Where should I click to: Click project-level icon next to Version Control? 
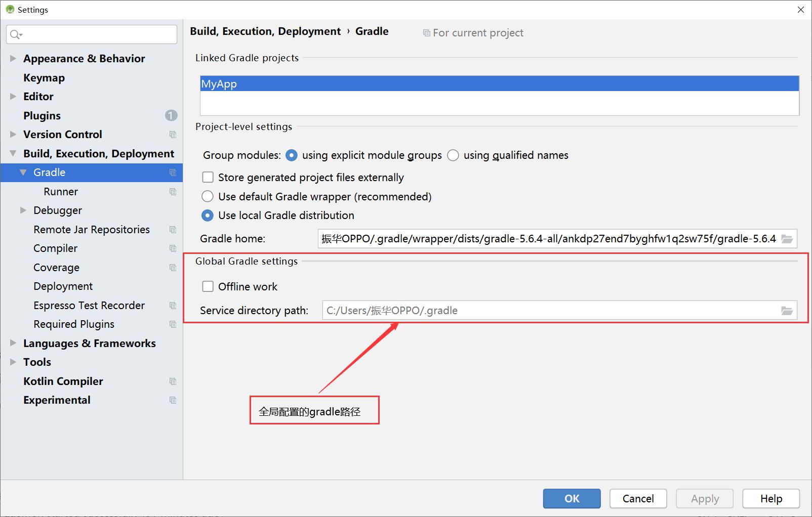(x=173, y=135)
